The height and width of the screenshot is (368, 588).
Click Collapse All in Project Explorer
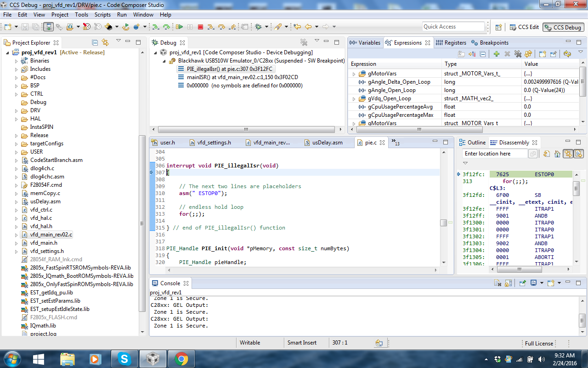[95, 43]
